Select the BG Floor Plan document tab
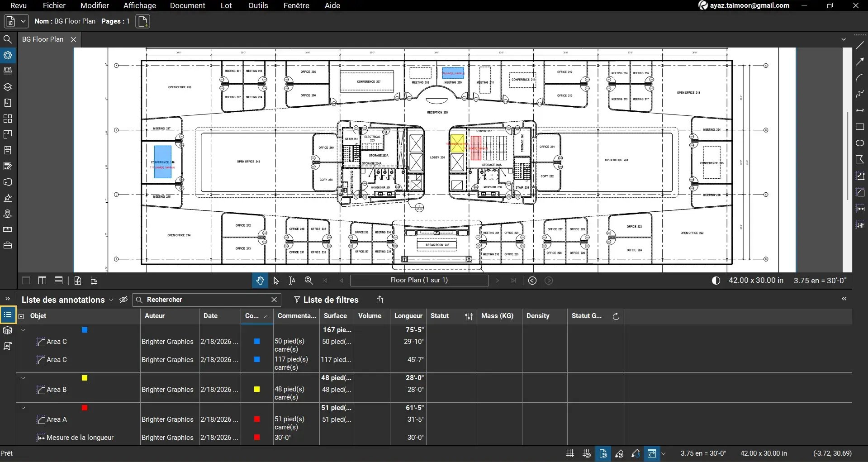 pos(43,39)
